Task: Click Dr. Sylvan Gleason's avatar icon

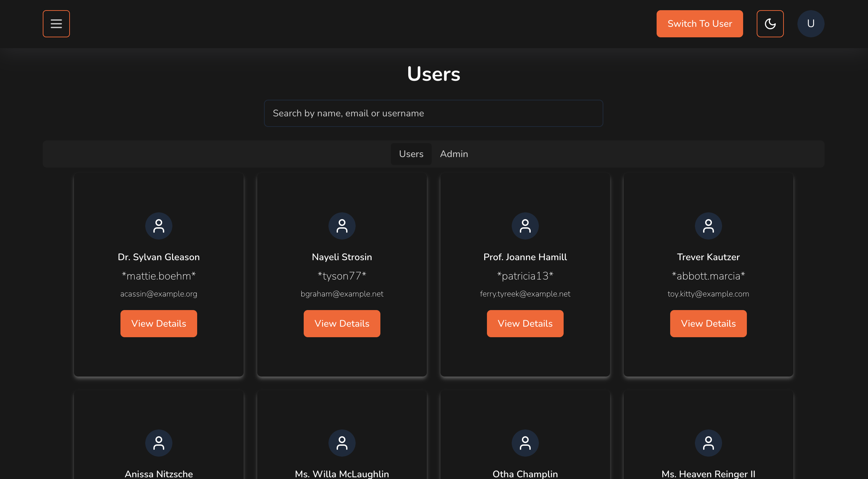Action: click(x=158, y=226)
